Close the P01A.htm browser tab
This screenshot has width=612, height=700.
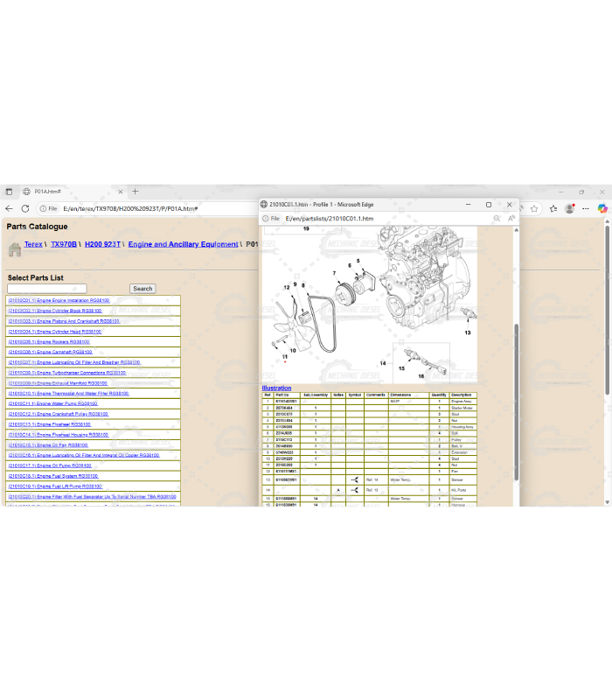click(121, 192)
